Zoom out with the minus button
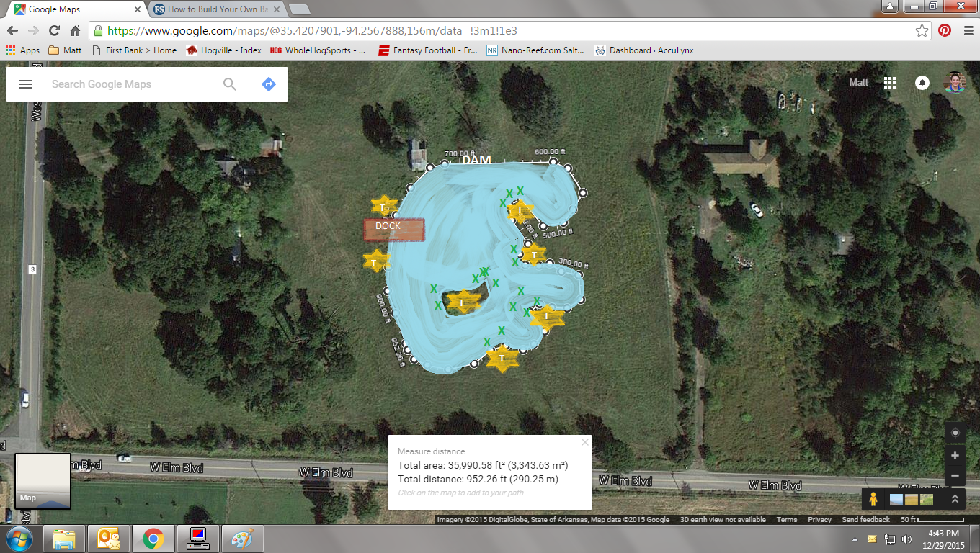The width and height of the screenshot is (980, 553). click(x=955, y=475)
